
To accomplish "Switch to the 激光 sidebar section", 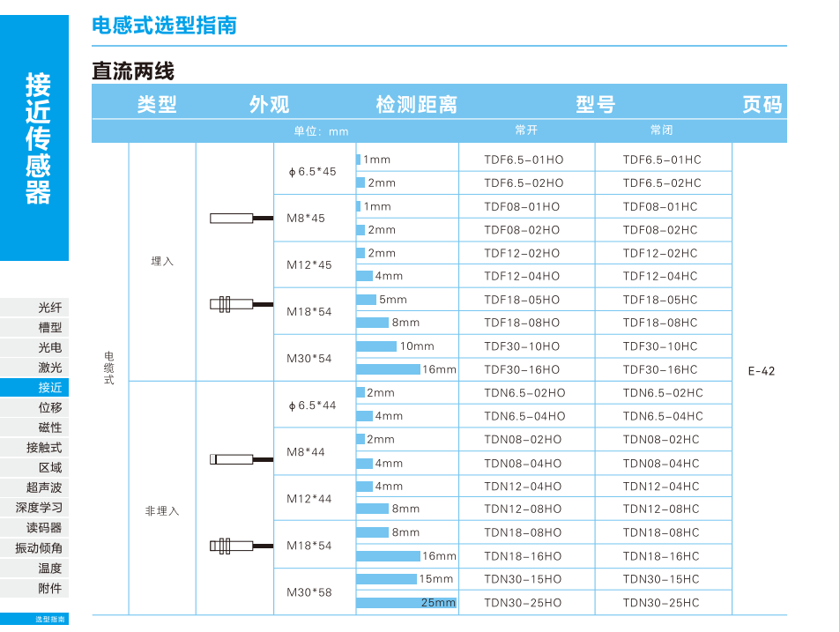I will coord(49,368).
